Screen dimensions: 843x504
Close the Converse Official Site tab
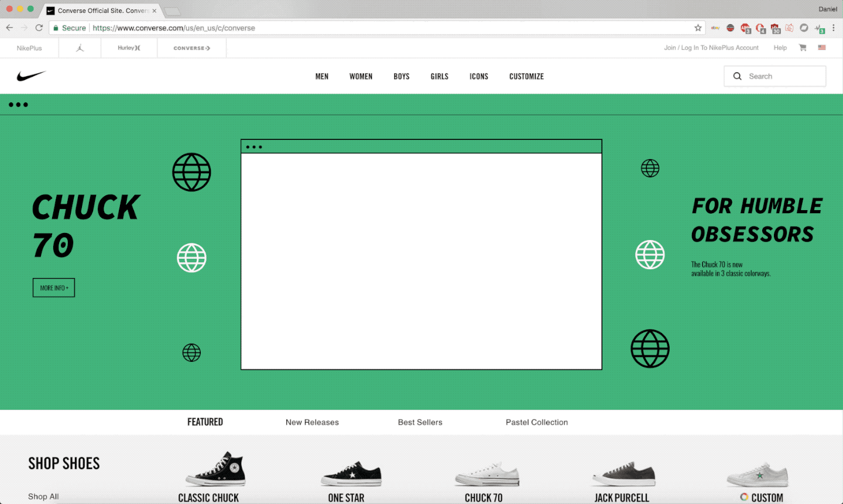[155, 11]
